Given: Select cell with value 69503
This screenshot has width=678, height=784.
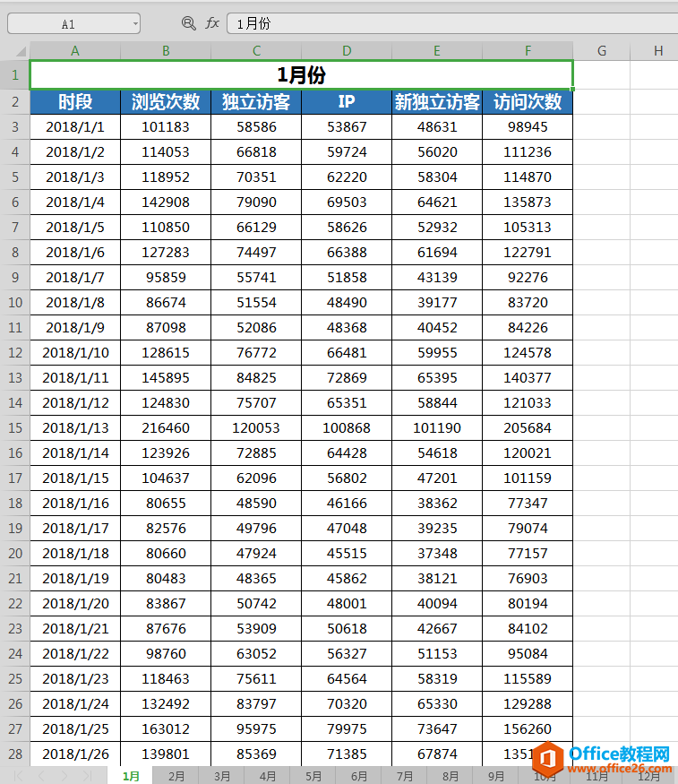Looking at the screenshot, I should tap(347, 202).
